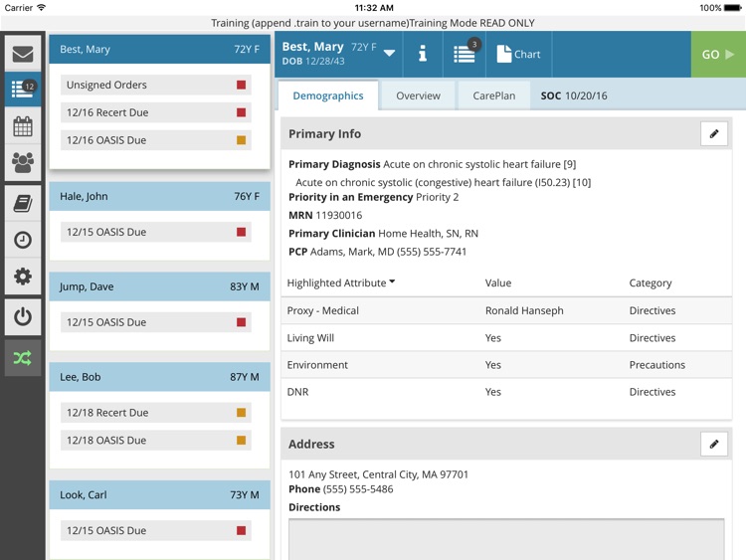Screen dimensions: 746x560
Task: Select Look, Carl patient card header
Action: click(x=160, y=494)
